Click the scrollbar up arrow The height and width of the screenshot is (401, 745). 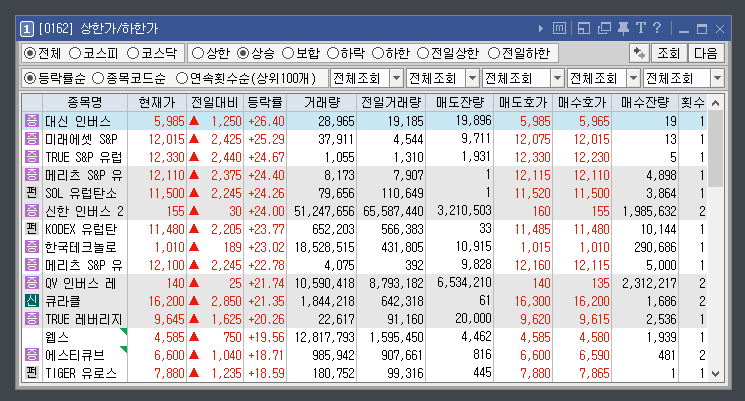click(716, 103)
